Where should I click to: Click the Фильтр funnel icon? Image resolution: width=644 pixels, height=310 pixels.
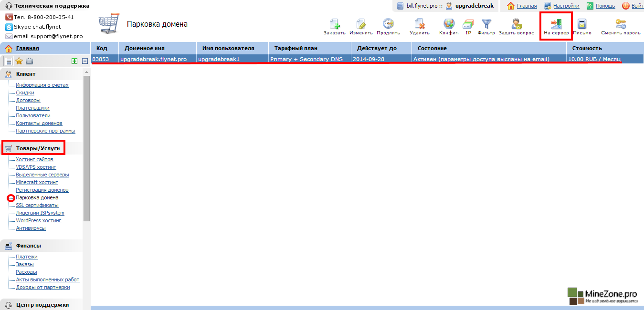click(486, 24)
